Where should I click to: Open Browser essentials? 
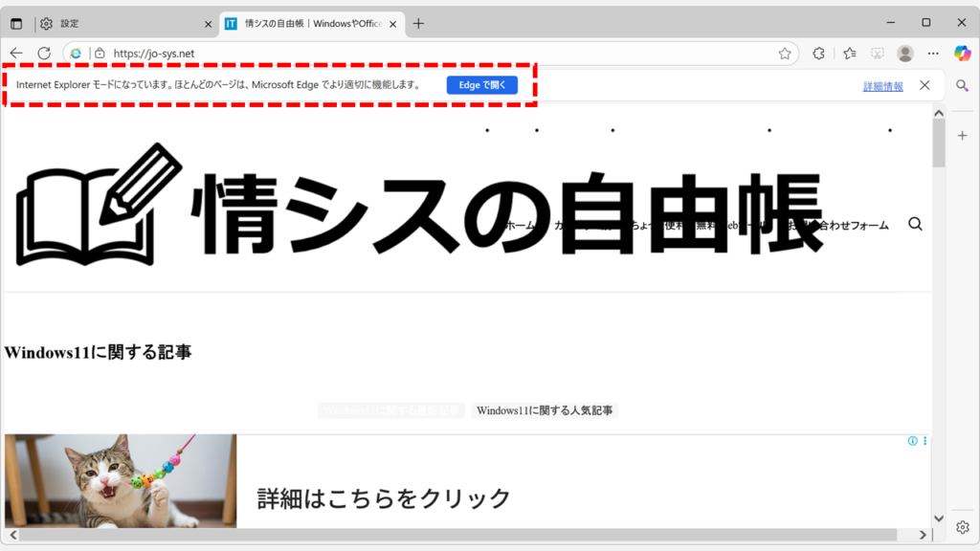point(818,55)
